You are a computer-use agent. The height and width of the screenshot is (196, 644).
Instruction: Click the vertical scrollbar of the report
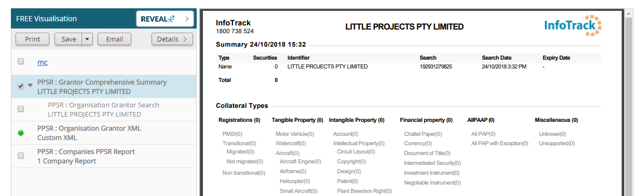629,104
